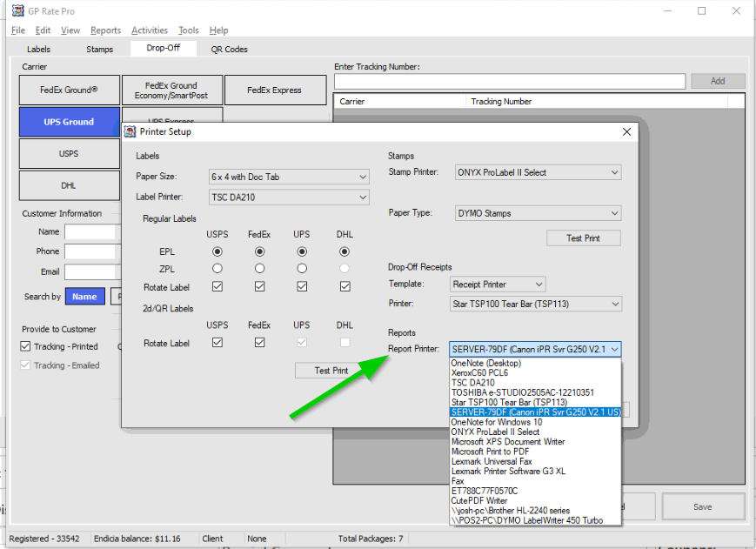
Task: Choose XeroxC60 PCL6 from printer list
Action: click(535, 372)
